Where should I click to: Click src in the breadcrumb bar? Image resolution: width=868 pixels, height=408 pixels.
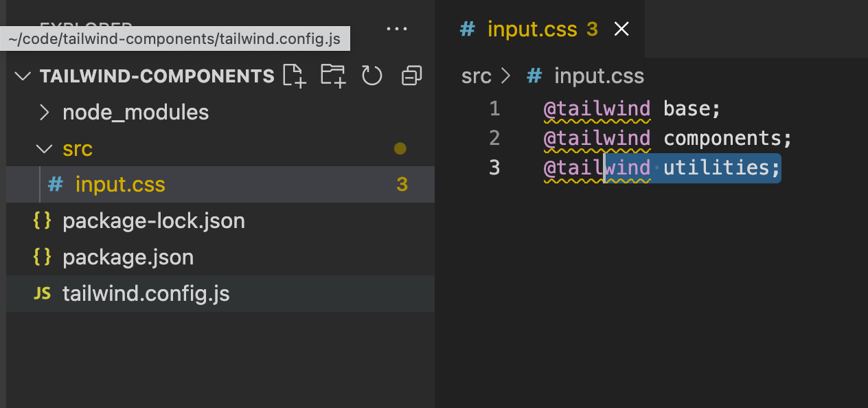pyautogui.click(x=476, y=76)
